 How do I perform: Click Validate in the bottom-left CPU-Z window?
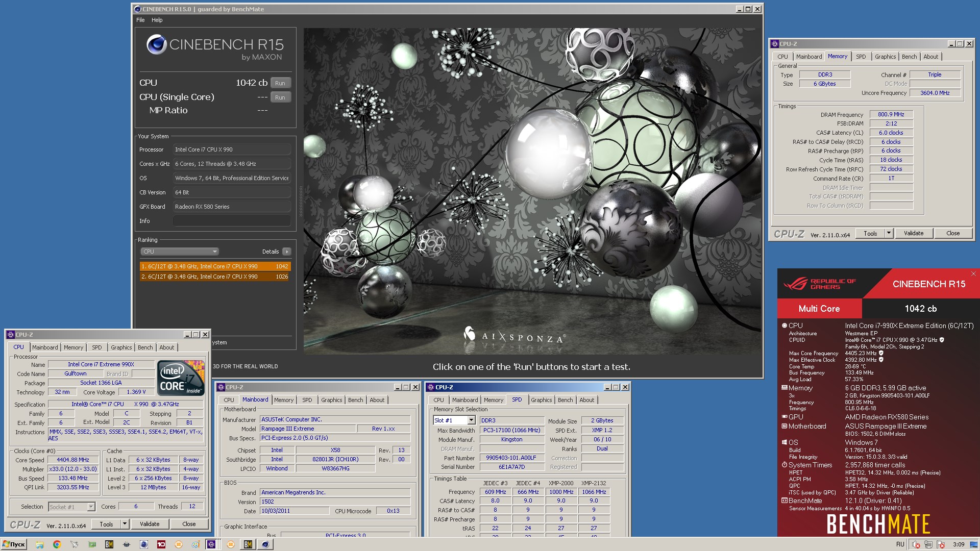pyautogui.click(x=150, y=524)
